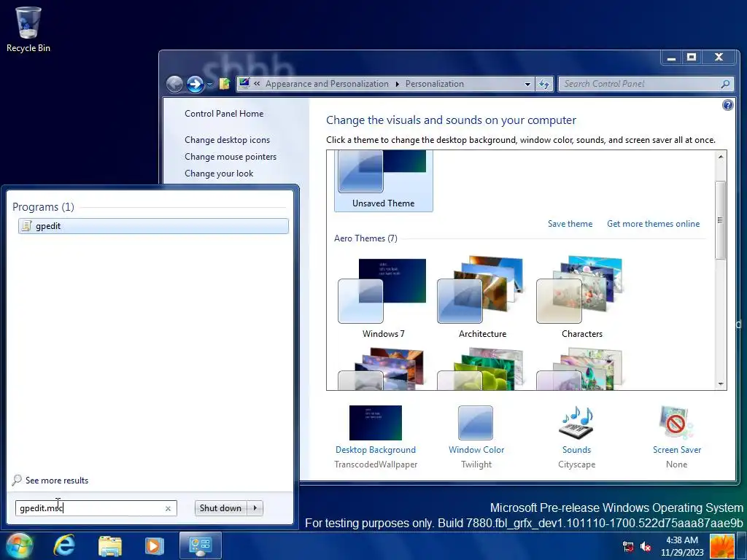Open the Control Panel Home link
Image resolution: width=747 pixels, height=560 pixels.
(x=224, y=113)
